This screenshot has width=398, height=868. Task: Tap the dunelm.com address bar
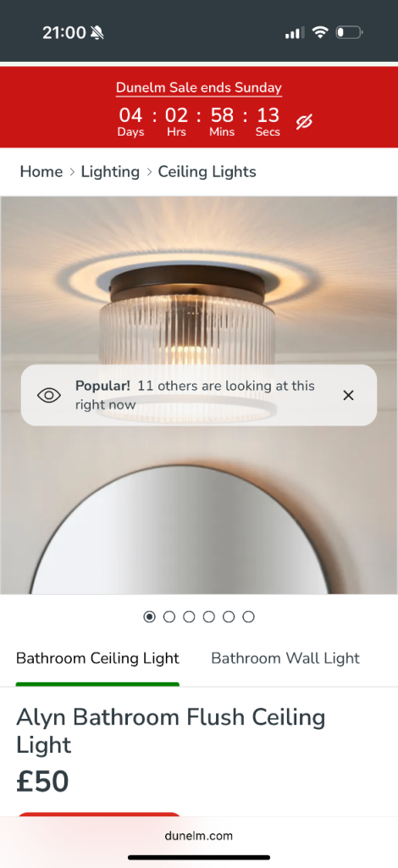click(199, 836)
